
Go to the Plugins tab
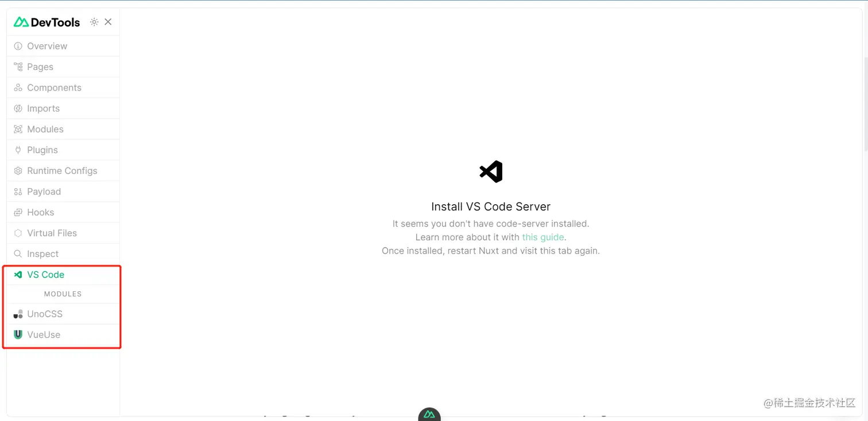(63, 150)
